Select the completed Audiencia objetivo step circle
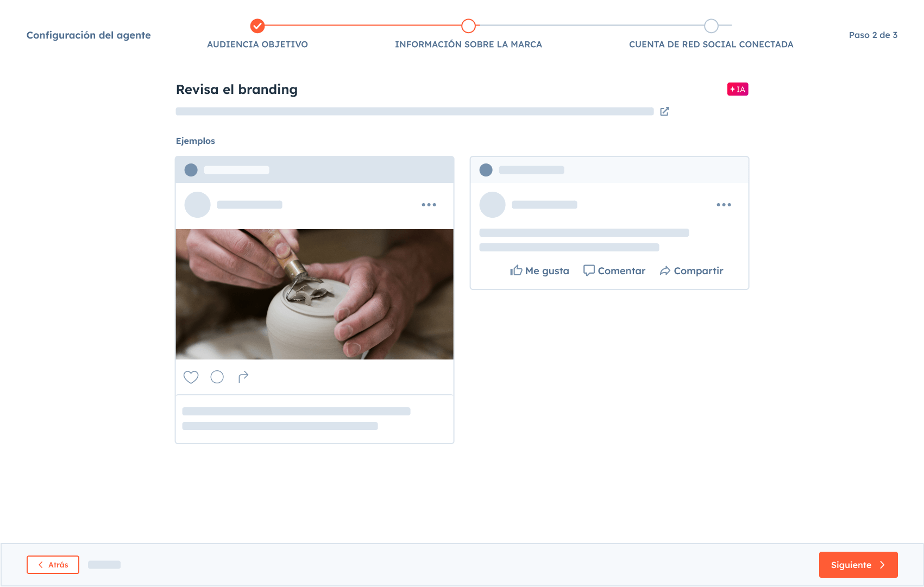 point(257,26)
